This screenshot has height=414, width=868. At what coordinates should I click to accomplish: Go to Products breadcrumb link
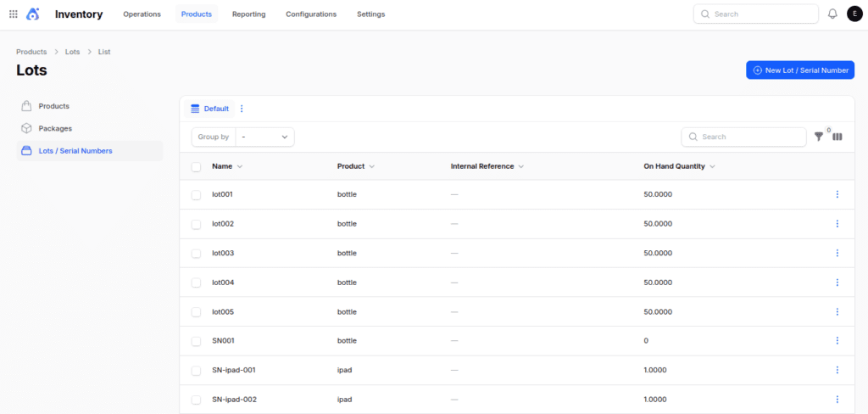(31, 52)
